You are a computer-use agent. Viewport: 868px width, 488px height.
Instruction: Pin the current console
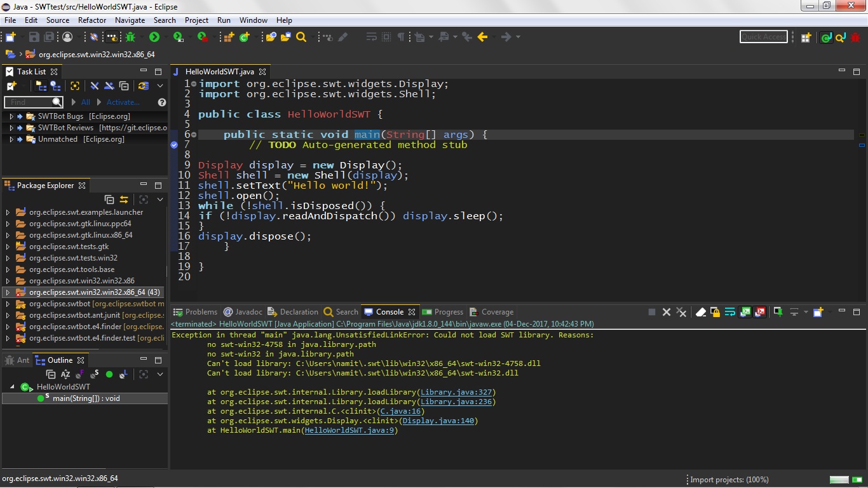coord(778,312)
